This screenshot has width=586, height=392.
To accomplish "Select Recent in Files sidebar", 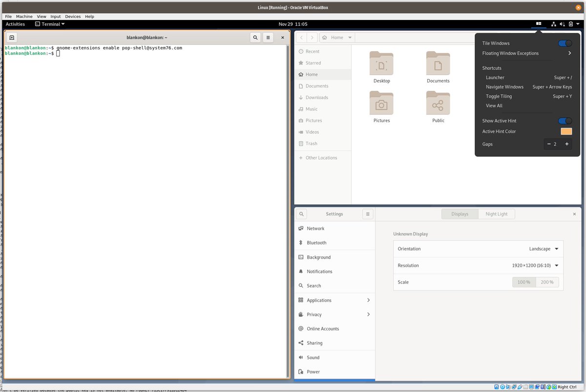I will coord(322,51).
